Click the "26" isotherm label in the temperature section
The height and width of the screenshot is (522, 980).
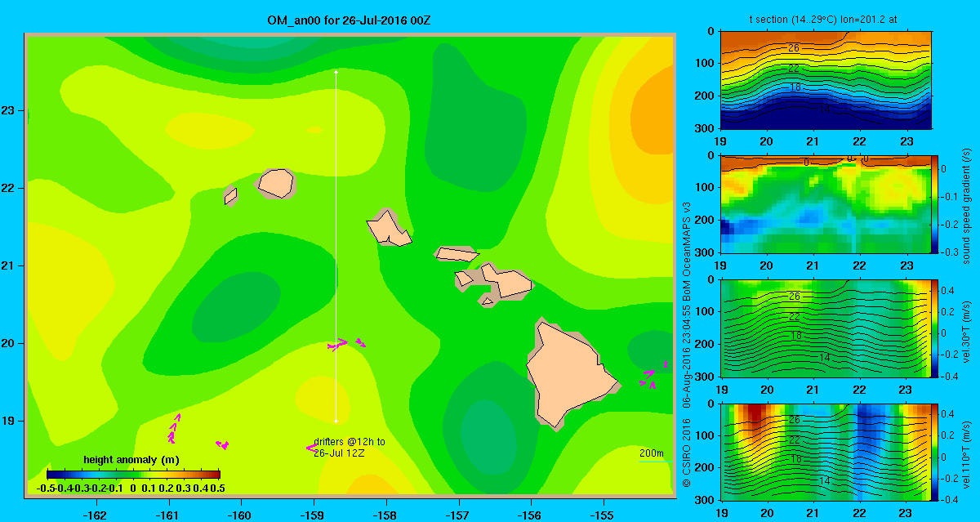(x=793, y=48)
